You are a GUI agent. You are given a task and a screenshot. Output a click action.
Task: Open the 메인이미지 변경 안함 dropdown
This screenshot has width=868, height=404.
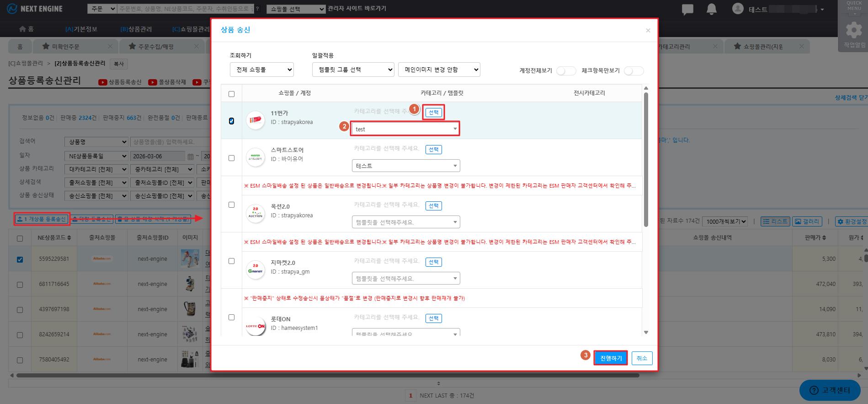tap(439, 70)
